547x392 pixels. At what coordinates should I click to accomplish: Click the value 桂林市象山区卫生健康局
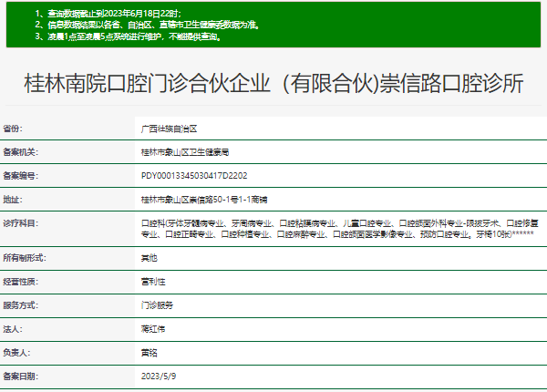coord(185,152)
